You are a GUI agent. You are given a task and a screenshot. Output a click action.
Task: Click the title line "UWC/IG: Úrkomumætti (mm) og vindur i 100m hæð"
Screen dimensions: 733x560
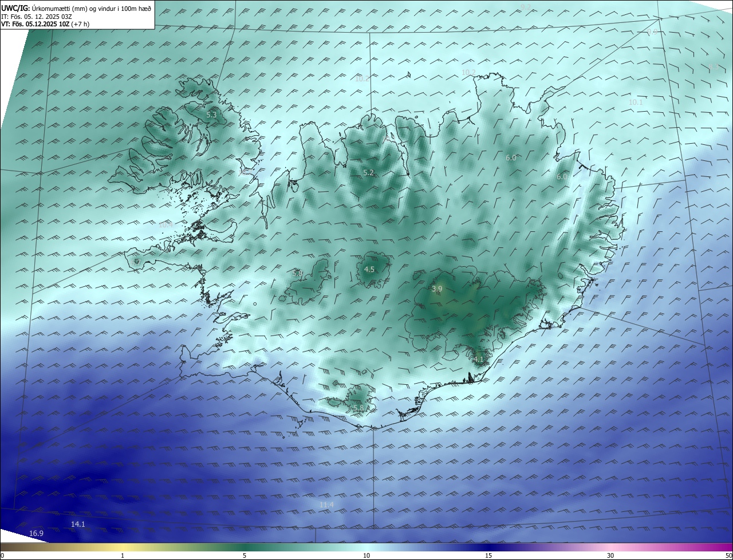coord(76,8)
